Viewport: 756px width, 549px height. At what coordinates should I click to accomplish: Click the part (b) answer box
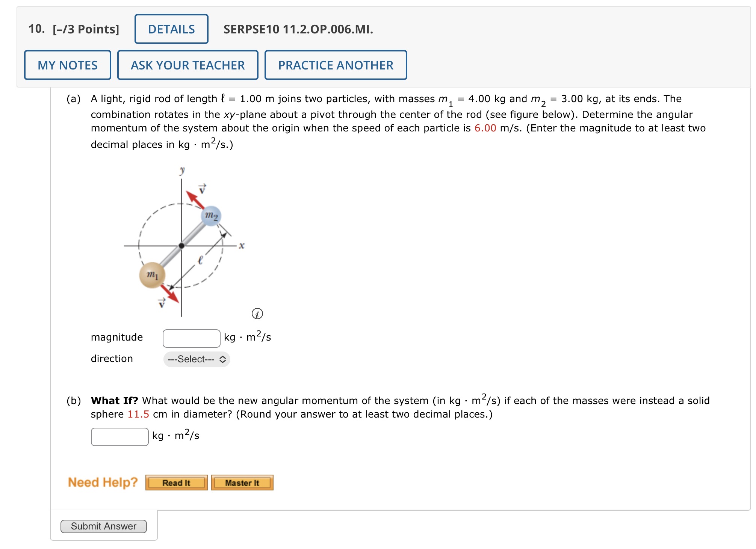pos(119,436)
